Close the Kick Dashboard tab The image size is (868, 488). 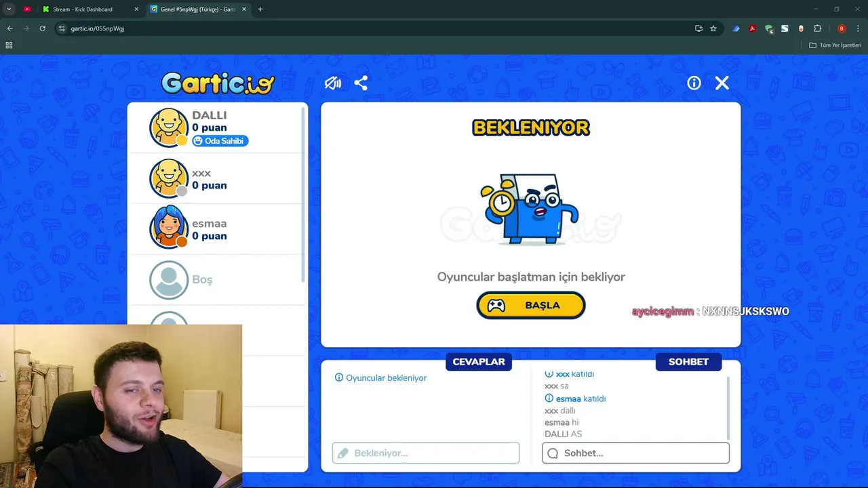click(x=136, y=9)
